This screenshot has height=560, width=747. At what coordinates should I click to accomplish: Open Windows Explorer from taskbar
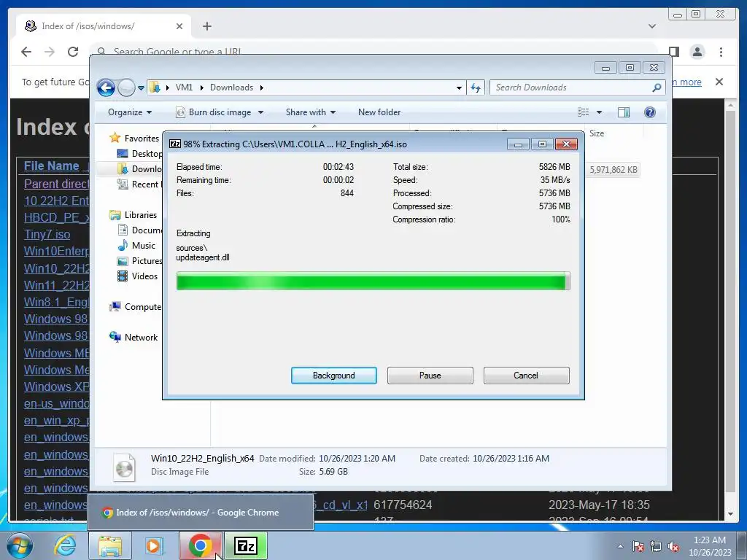(110, 545)
